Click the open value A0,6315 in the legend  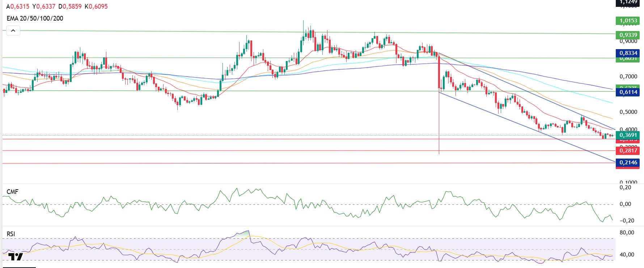coord(18,7)
